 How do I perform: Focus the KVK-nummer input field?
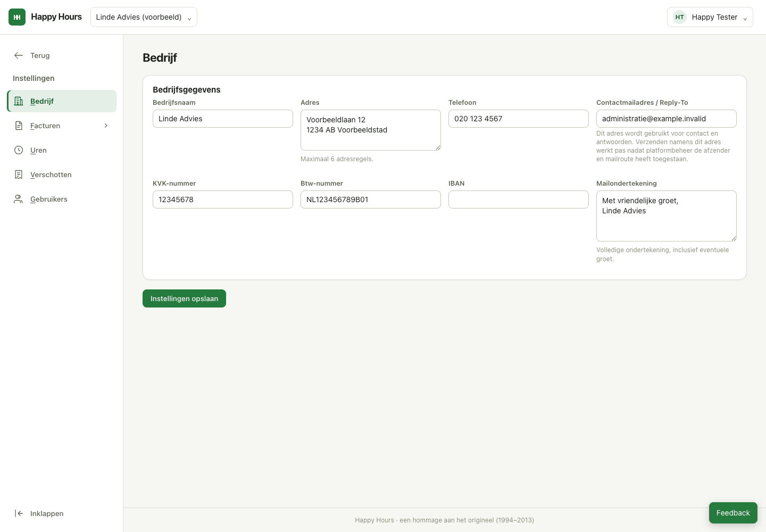(223, 199)
